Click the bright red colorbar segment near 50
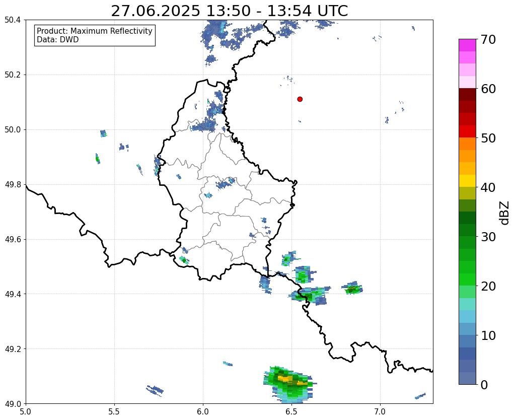Screen dimensions: 515x420 point(467,131)
